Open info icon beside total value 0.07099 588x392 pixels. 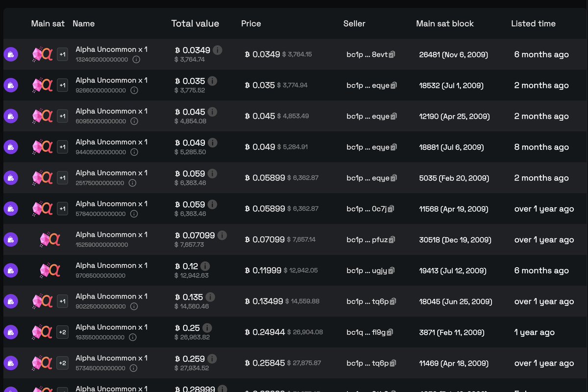coord(222,235)
